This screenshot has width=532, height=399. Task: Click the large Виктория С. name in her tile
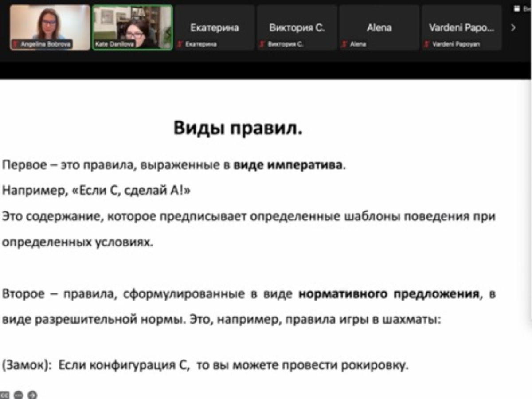(297, 27)
